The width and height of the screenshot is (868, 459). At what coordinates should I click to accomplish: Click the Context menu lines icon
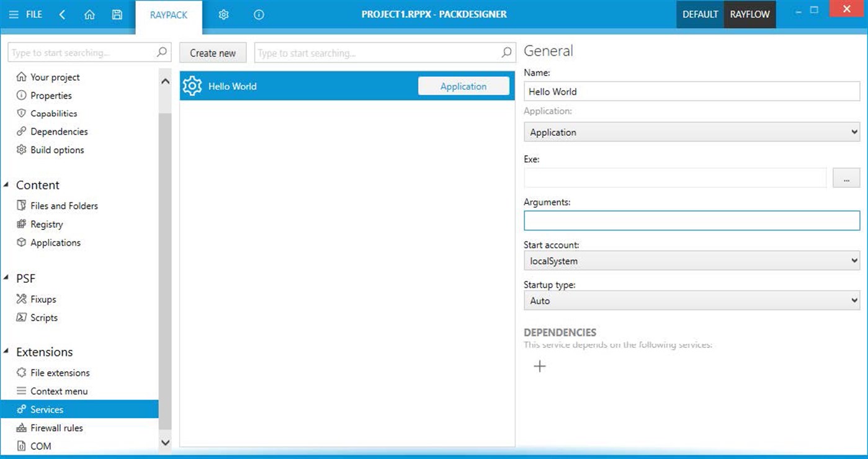[21, 391]
